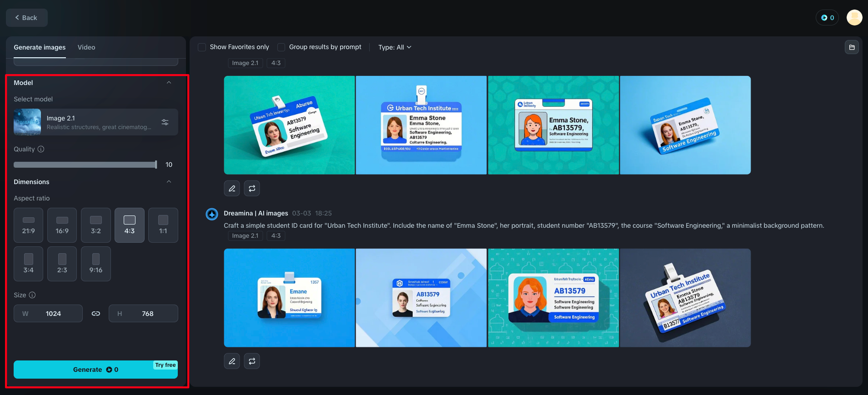The width and height of the screenshot is (868, 395).
Task: Click the edit pencil under top row
Action: [x=232, y=188]
